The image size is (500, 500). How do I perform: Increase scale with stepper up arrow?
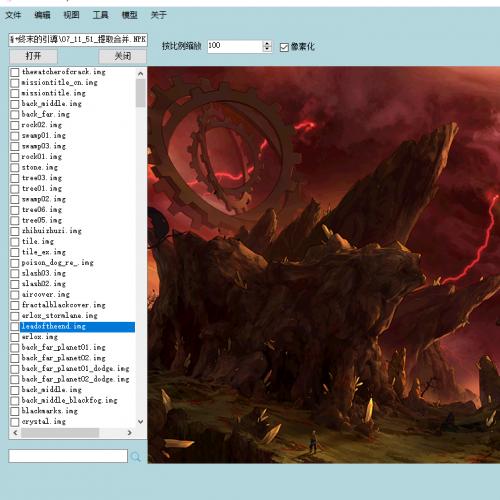coord(267,43)
